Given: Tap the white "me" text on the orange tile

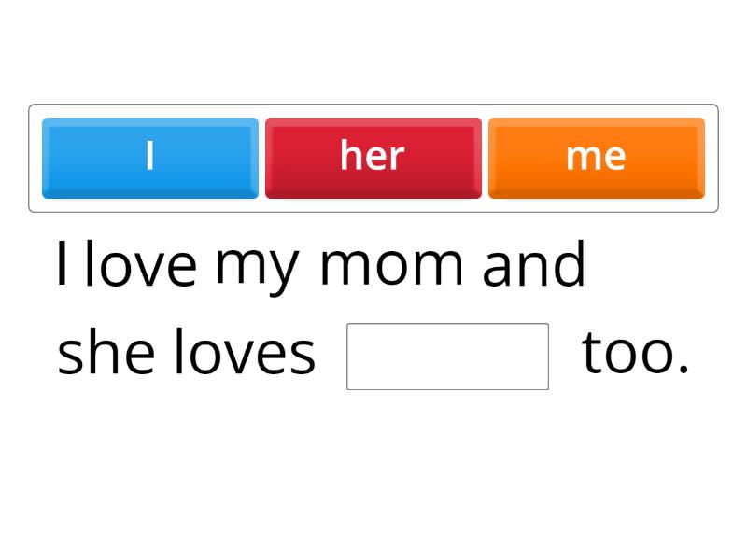Looking at the screenshot, I should coord(596,157).
